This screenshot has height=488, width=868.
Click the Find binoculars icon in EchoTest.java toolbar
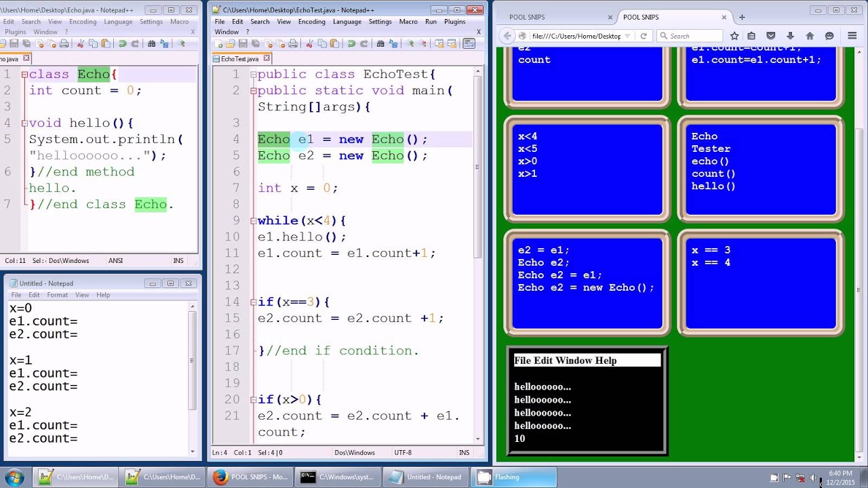380,43
